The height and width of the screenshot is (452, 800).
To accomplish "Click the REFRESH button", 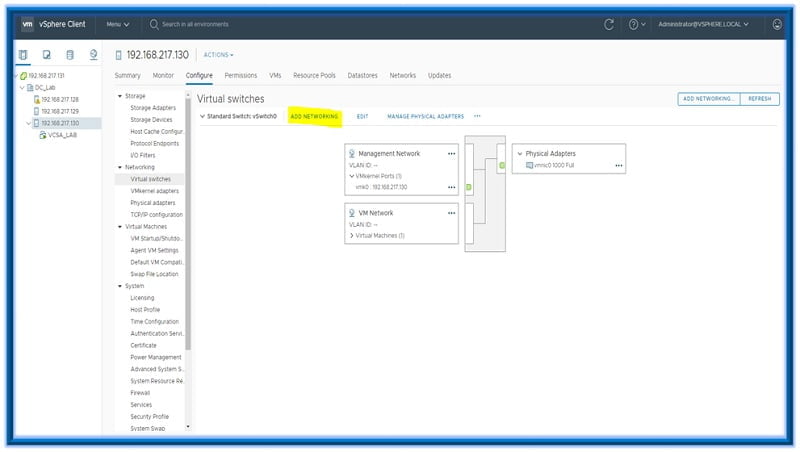I will tap(759, 99).
